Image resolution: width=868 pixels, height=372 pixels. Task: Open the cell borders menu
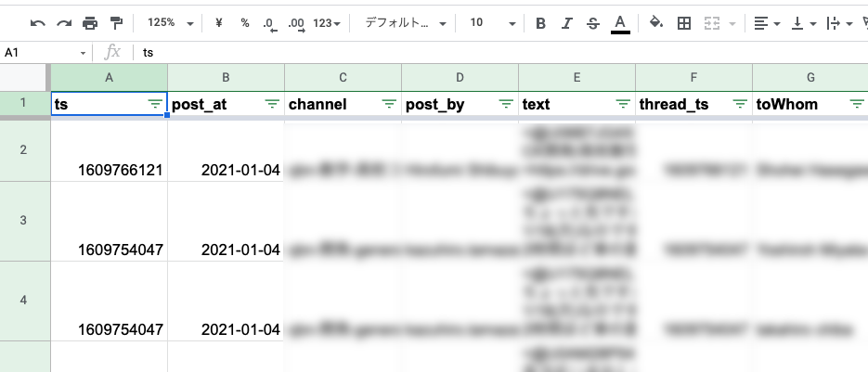click(684, 23)
